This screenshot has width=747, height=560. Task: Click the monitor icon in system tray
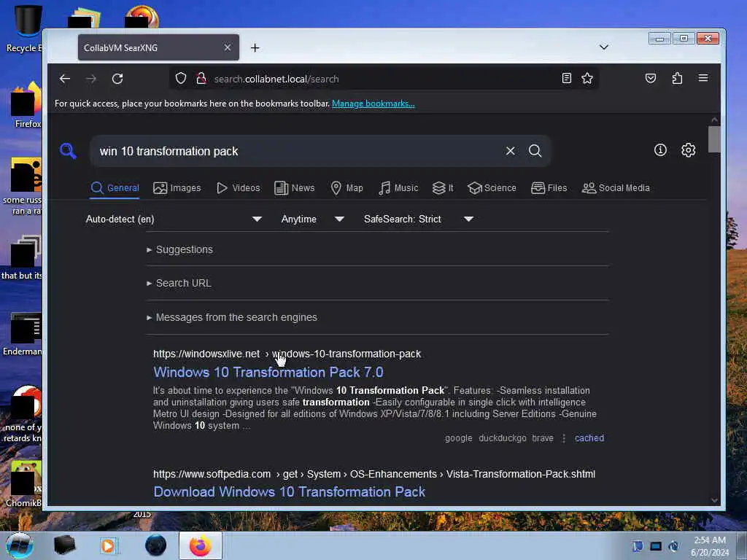click(x=656, y=546)
